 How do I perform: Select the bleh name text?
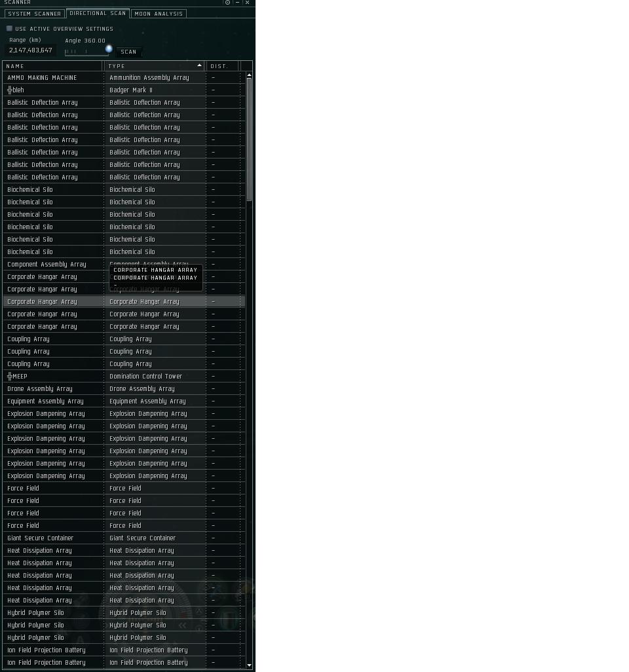[18, 90]
